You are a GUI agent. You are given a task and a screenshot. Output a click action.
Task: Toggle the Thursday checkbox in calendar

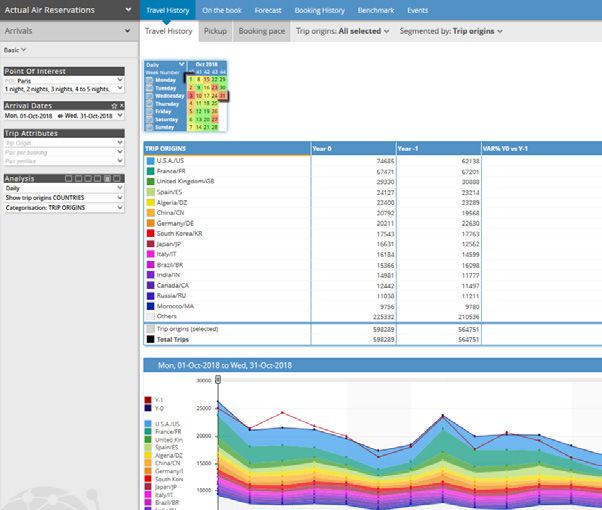[x=149, y=104]
